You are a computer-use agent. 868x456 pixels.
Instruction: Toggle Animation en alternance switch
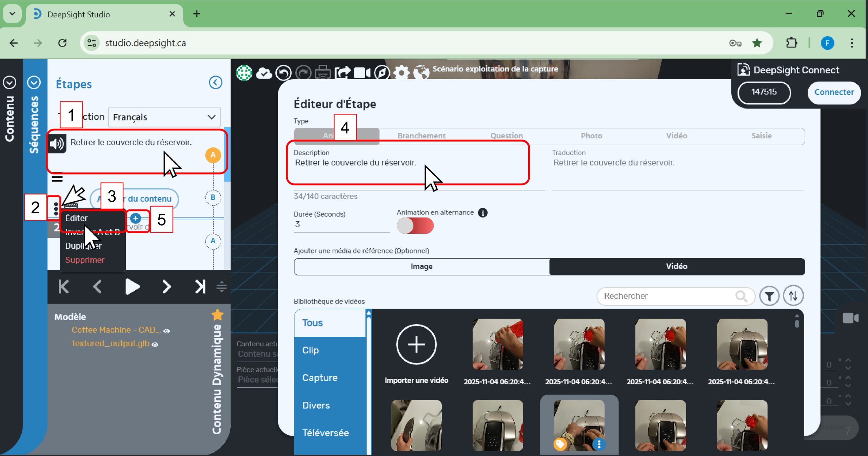(x=415, y=226)
